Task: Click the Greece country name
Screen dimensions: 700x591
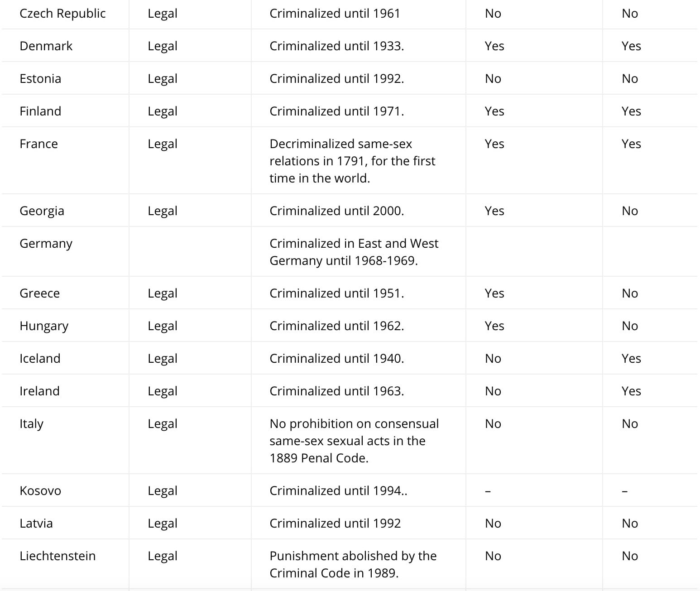Action: click(39, 293)
